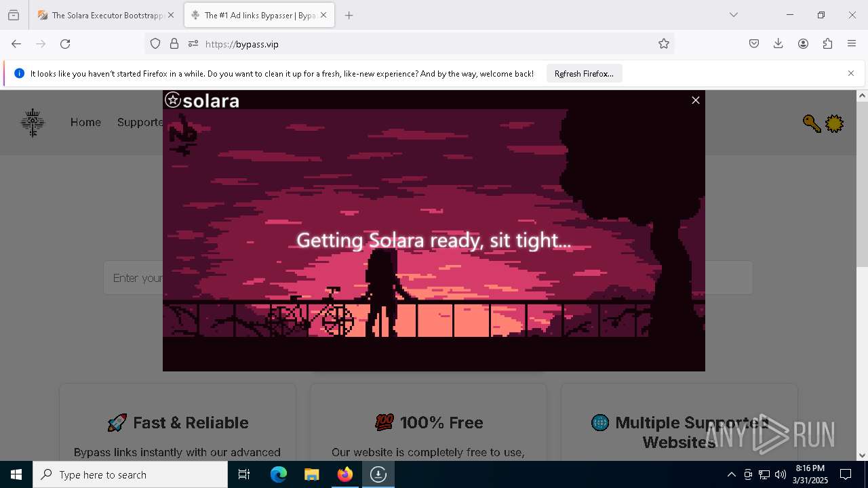This screenshot has height=488, width=868.
Task: Switch to Firefox on taskbar
Action: point(345,474)
